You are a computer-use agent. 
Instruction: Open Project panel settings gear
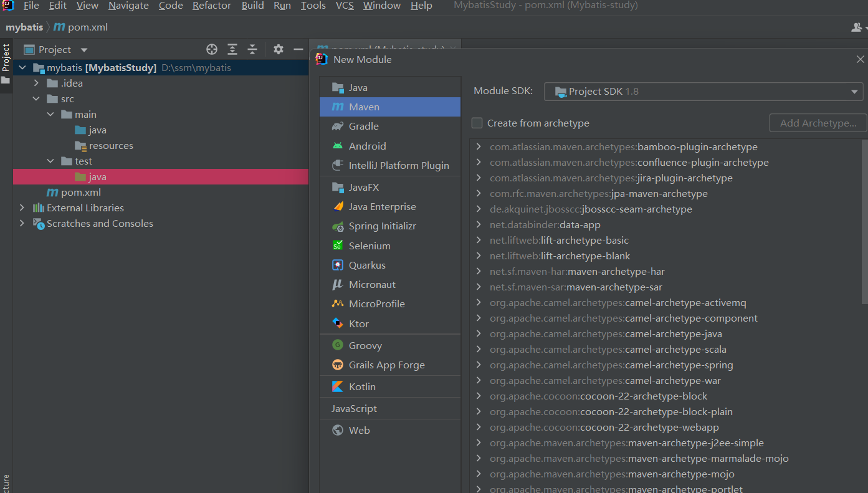tap(279, 49)
